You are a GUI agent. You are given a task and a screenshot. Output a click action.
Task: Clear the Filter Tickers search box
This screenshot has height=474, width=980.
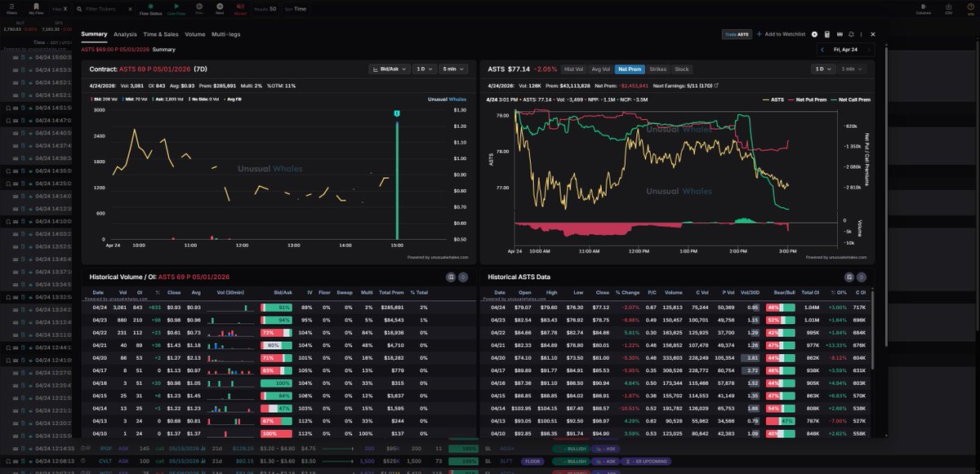(x=130, y=9)
